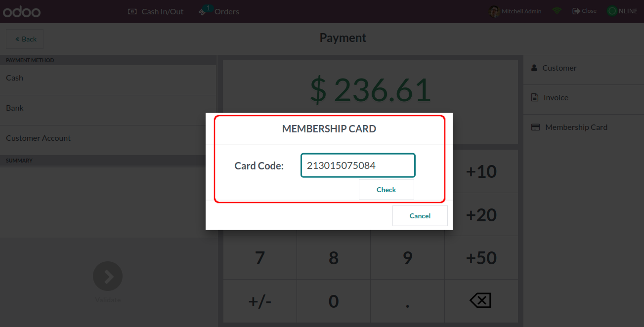
Task: Toggle the Invoice option
Action: pyautogui.click(x=556, y=98)
